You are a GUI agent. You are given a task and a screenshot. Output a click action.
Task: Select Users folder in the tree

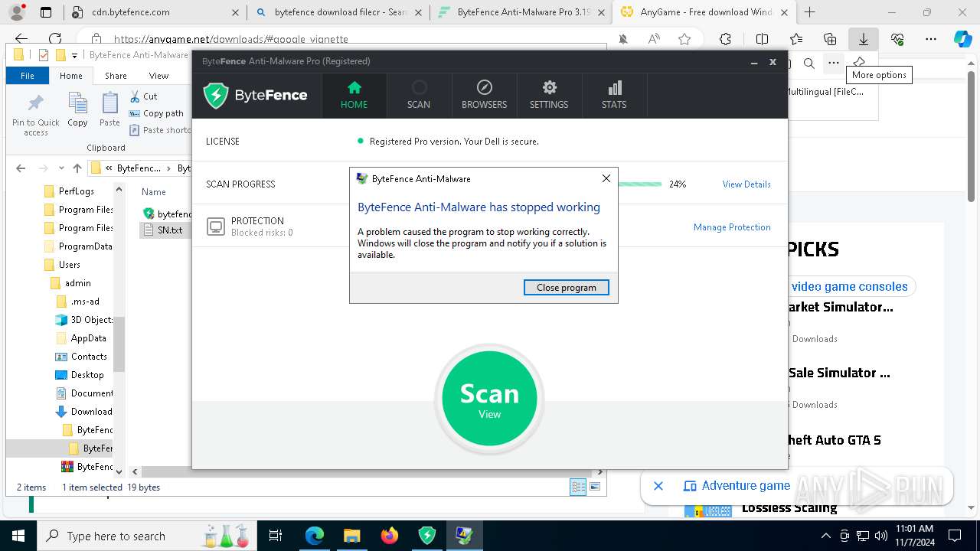62,265
